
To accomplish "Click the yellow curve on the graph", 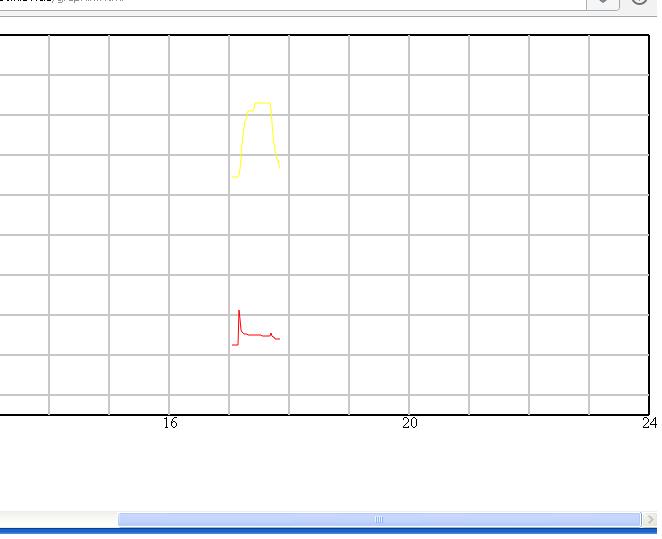I will pyautogui.click(x=256, y=140).
